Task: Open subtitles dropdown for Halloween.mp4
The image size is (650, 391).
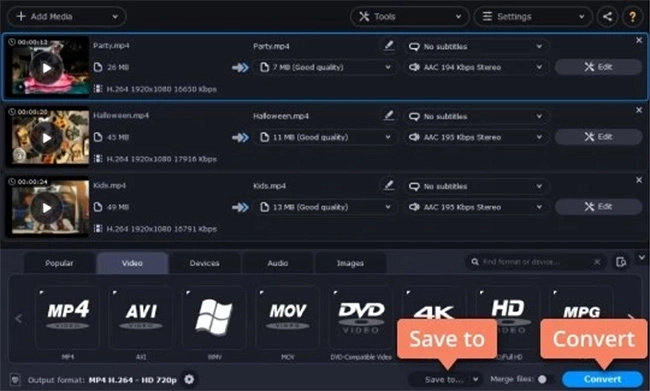Action: point(476,117)
